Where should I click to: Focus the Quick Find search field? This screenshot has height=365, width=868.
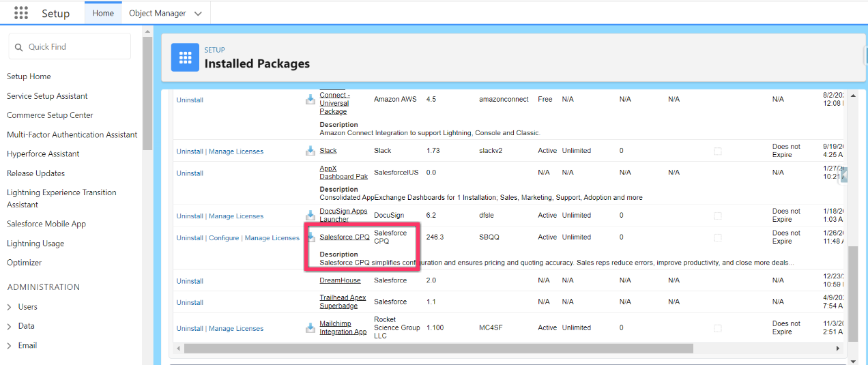pyautogui.click(x=76, y=47)
